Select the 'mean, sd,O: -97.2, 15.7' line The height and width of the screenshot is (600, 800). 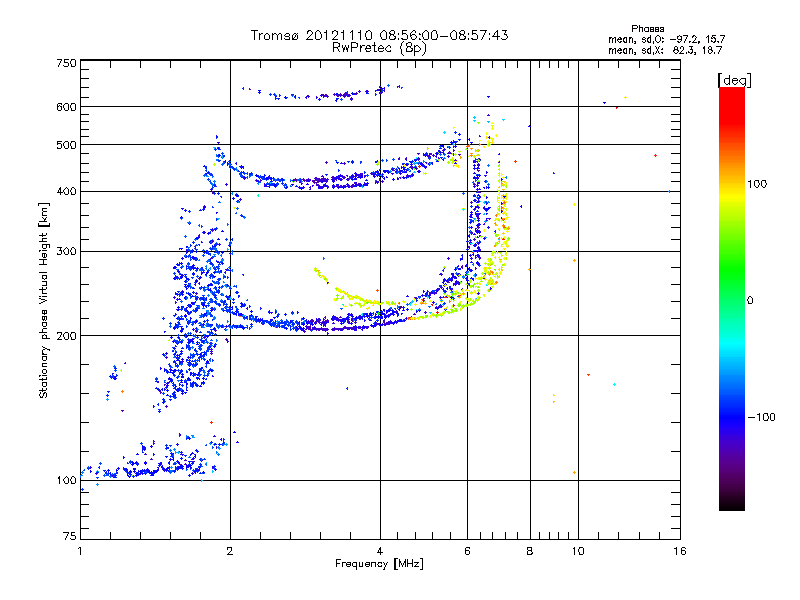[666, 39]
